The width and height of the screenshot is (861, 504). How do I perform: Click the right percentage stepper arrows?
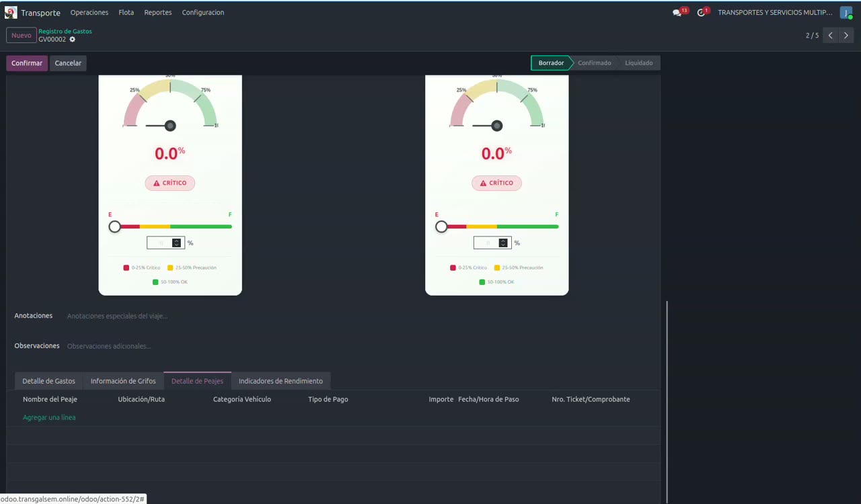tap(502, 243)
